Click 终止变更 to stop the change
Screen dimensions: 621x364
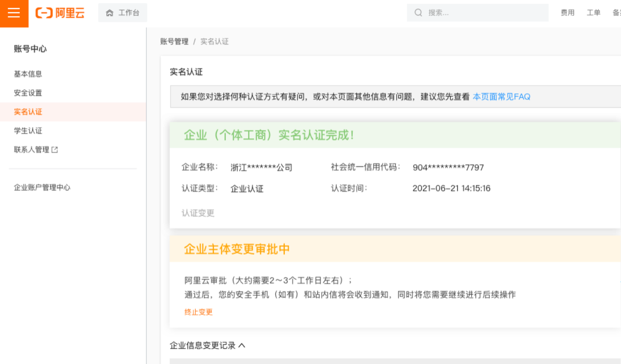(198, 312)
